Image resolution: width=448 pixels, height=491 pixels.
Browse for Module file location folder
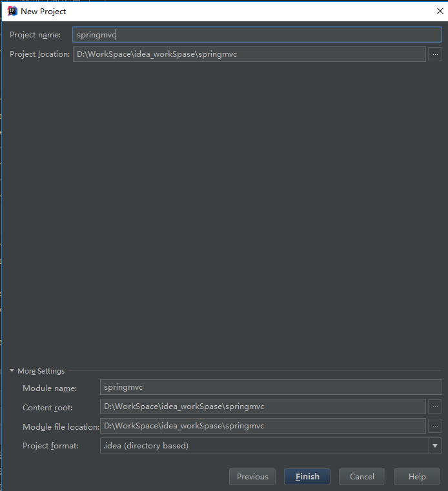click(x=435, y=426)
